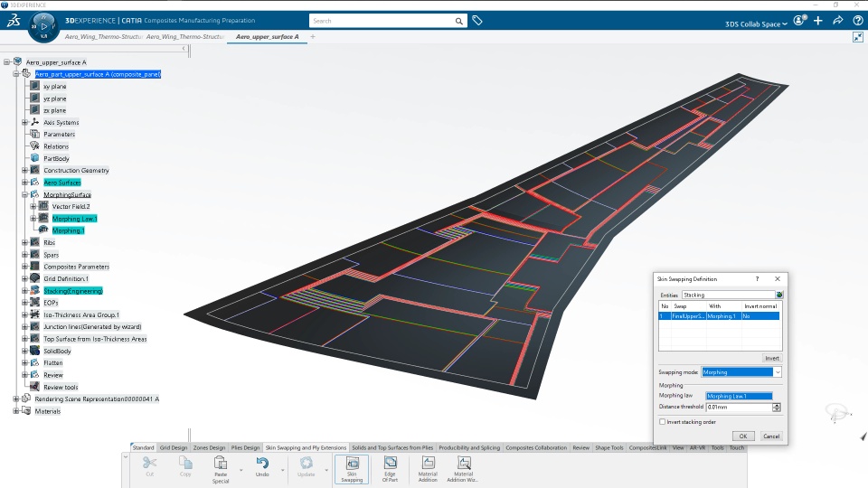
Task: Click the Entities Stacking field
Action: (x=728, y=295)
